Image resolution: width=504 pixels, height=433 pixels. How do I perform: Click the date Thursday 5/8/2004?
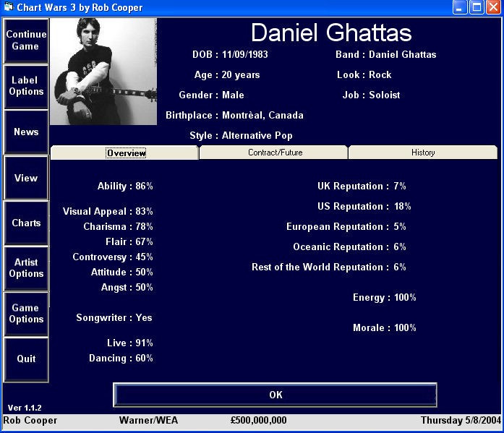(461, 421)
